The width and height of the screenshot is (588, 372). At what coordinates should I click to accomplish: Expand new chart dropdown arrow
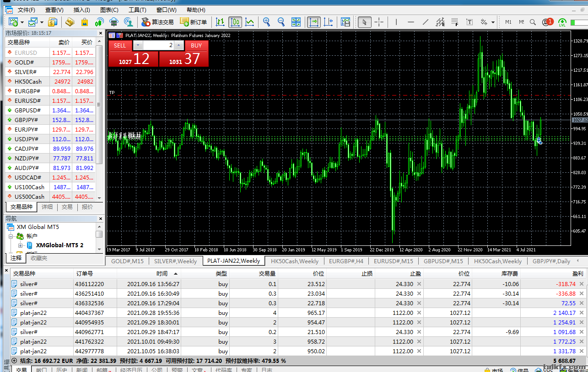click(22, 22)
